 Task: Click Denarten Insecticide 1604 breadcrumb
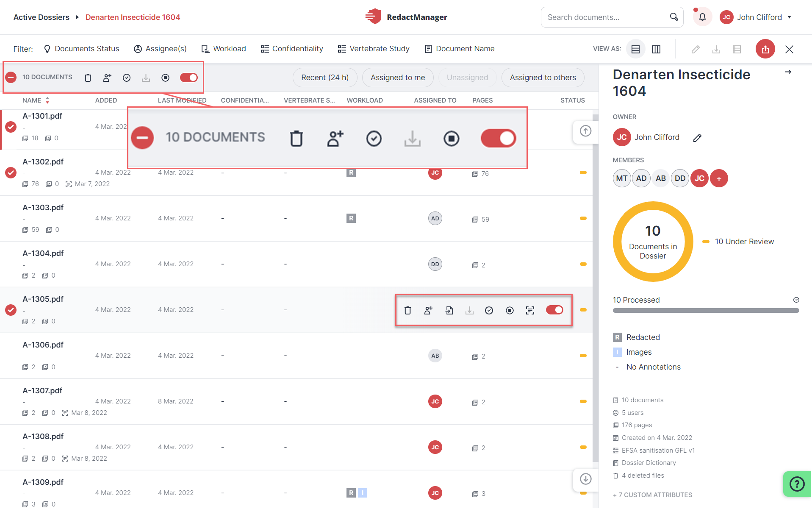(x=133, y=17)
